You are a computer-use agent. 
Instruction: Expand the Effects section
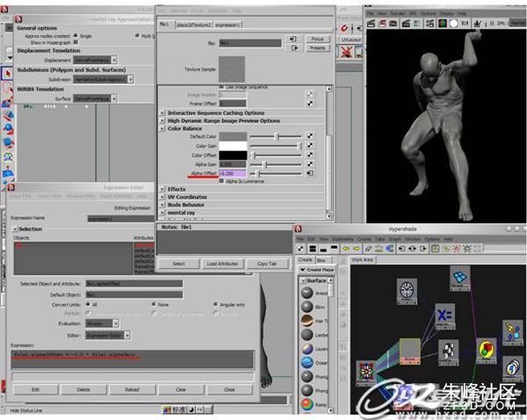pyautogui.click(x=162, y=189)
